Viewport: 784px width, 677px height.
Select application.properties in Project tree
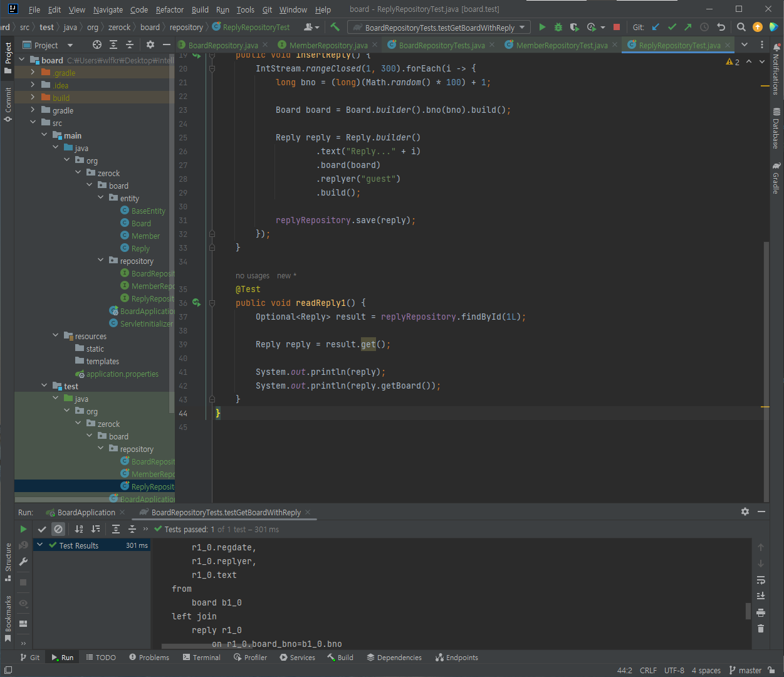click(x=122, y=374)
